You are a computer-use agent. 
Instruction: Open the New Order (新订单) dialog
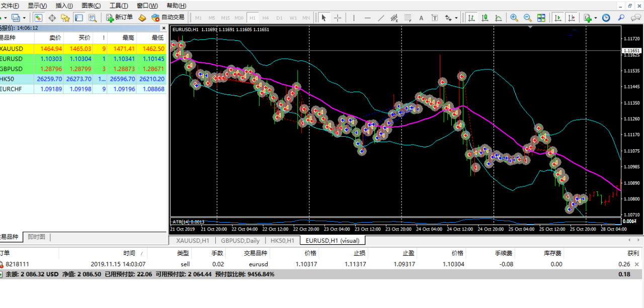[120, 18]
